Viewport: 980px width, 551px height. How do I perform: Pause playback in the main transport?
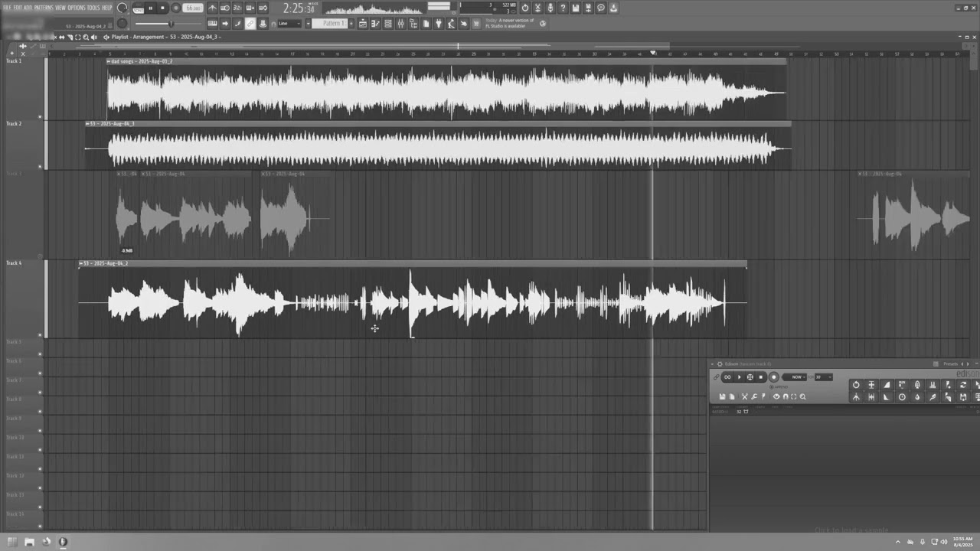tap(150, 8)
